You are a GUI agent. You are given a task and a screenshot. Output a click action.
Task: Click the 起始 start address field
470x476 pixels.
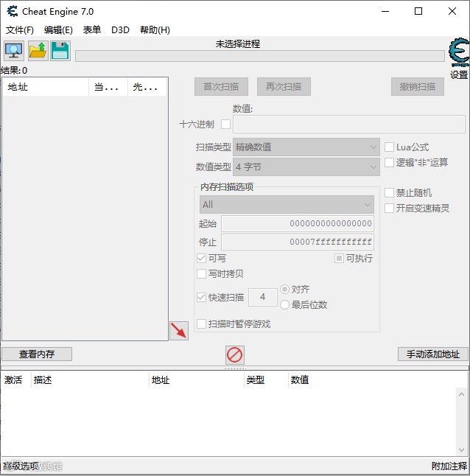click(298, 223)
